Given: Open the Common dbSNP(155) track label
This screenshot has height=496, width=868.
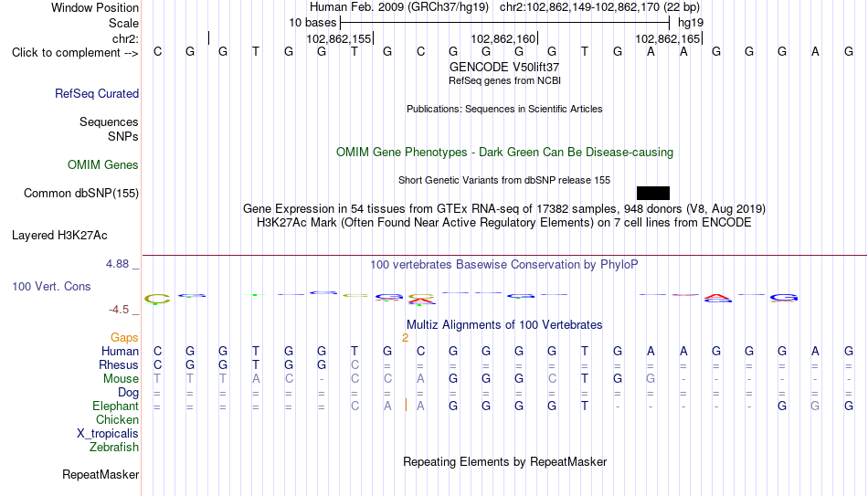Looking at the screenshot, I should (81, 194).
